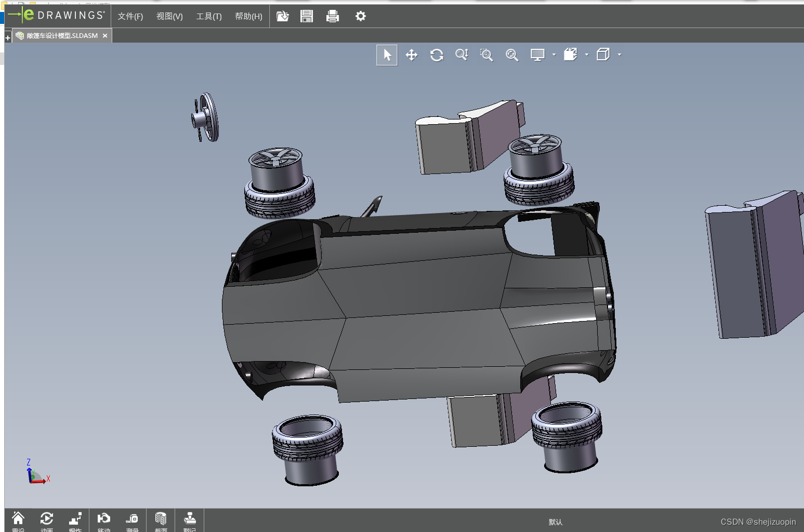This screenshot has height=532, width=804.
Task: Click the open file folder icon
Action: 282,17
